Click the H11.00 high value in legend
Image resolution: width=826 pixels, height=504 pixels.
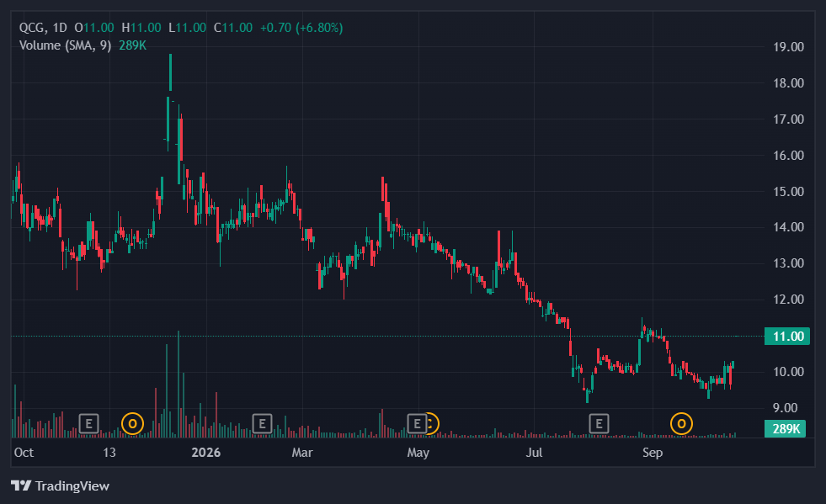tap(141, 28)
